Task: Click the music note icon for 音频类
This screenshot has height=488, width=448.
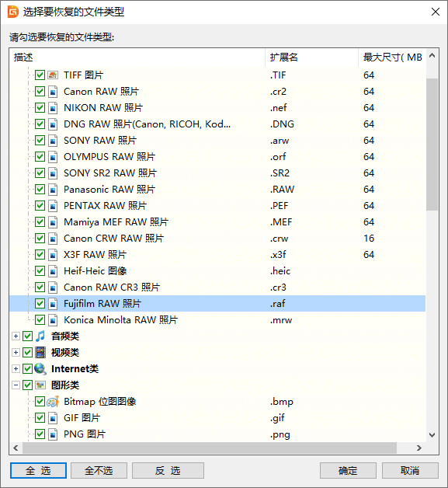Action: (40, 336)
